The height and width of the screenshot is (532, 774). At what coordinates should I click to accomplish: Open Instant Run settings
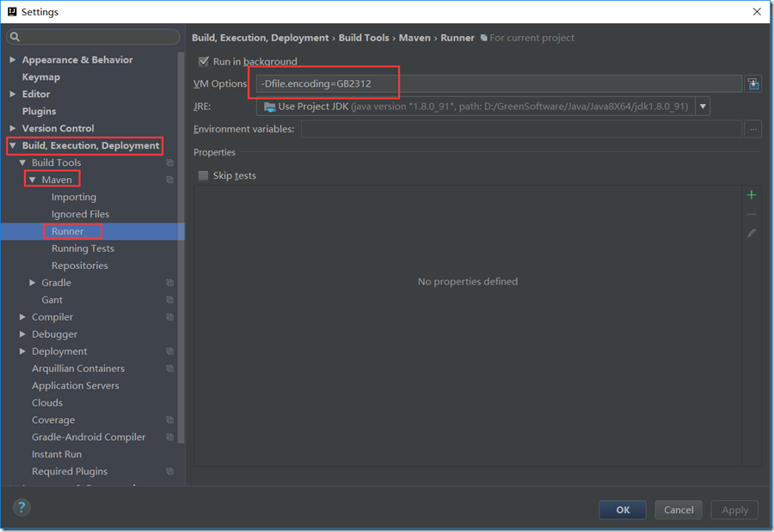pyautogui.click(x=57, y=454)
